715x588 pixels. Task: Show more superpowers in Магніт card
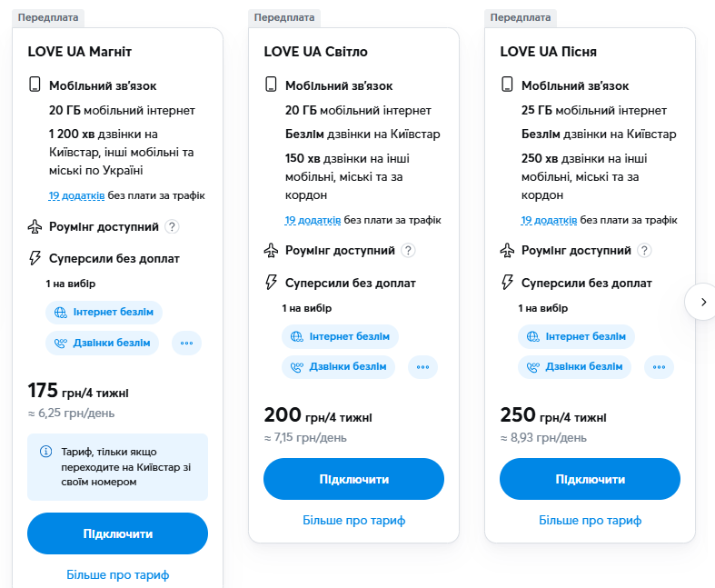[x=186, y=343]
